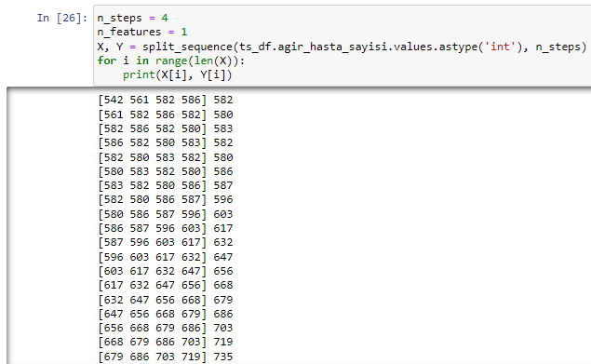Click the for i in range(len(X)) line

coord(170,61)
